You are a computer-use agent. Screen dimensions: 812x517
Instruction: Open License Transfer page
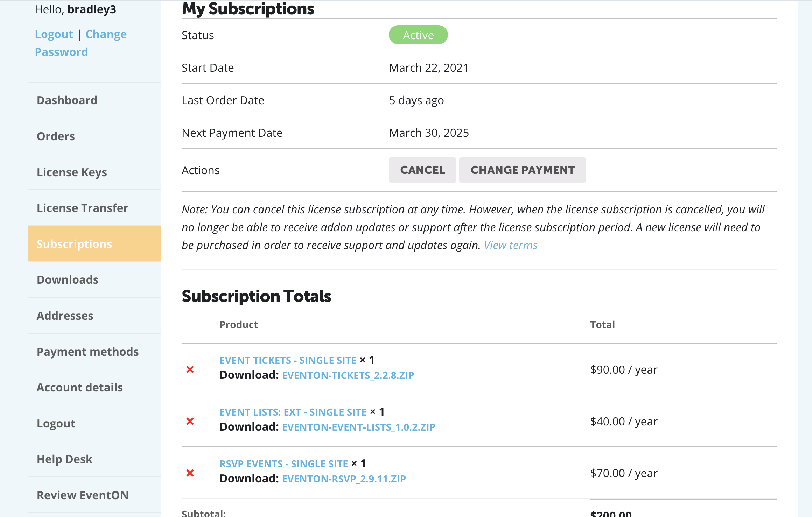[94, 208]
